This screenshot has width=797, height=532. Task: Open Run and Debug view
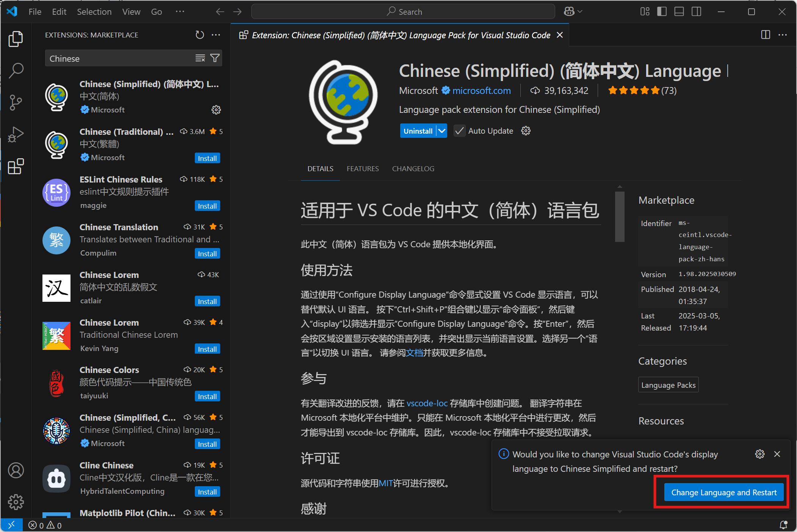pos(16,134)
